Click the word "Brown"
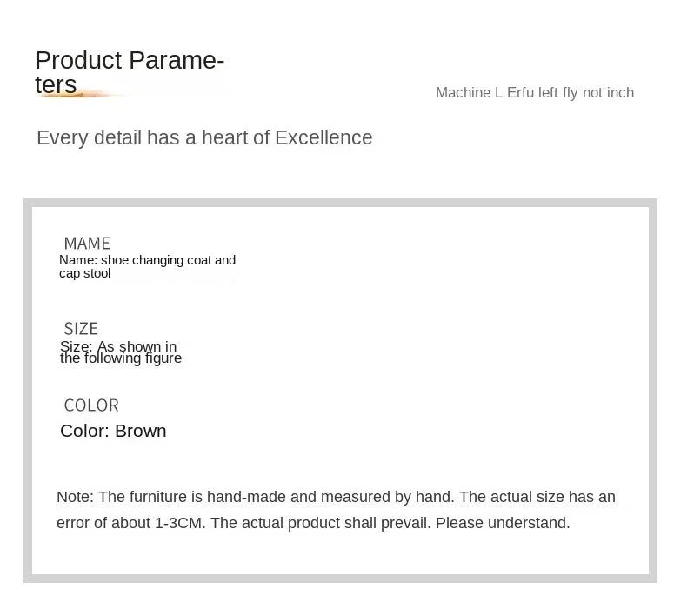The image size is (687, 616). [140, 431]
